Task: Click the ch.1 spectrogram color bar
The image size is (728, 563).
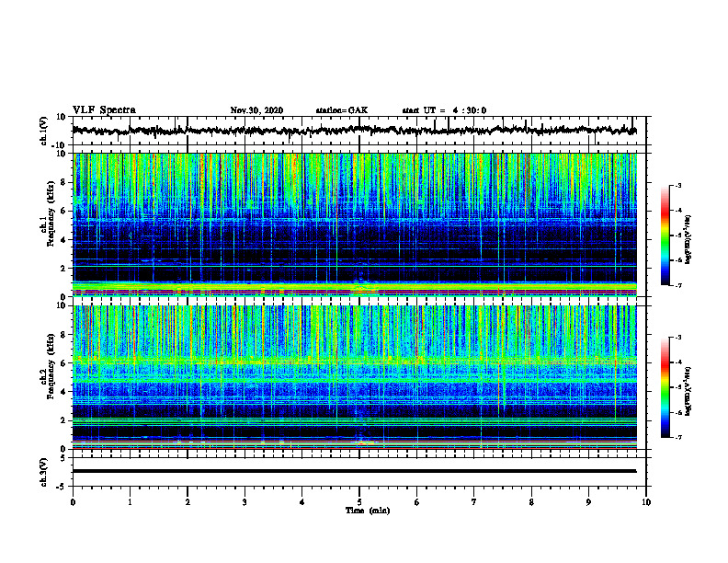Action: (x=665, y=236)
